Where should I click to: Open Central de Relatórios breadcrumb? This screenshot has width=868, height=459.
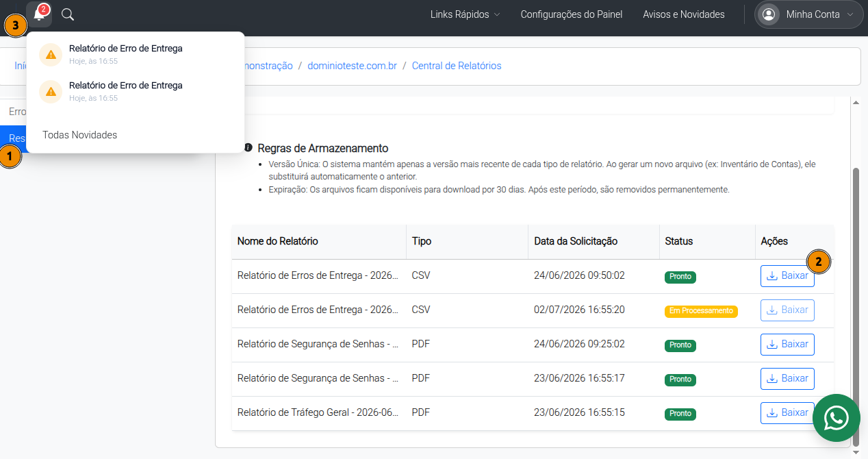(x=457, y=66)
